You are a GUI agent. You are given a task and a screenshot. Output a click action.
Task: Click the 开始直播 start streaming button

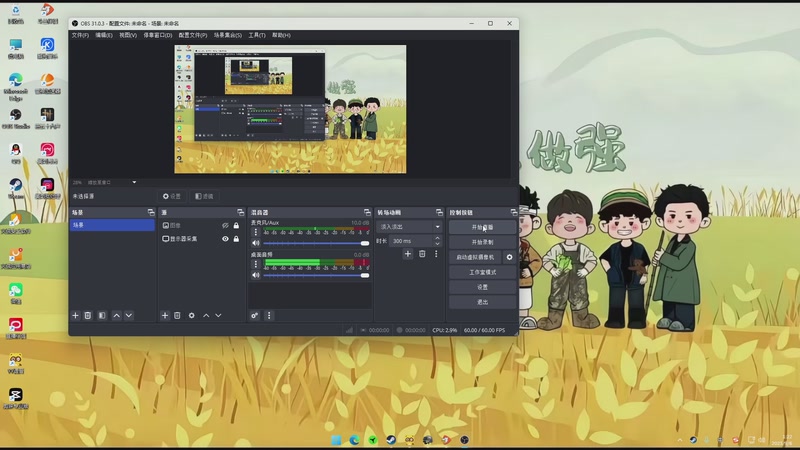482,227
